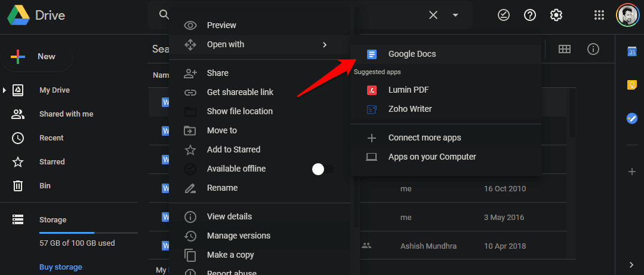Open the Google apps grid icon
Screen dimensions: 644x275
599,15
